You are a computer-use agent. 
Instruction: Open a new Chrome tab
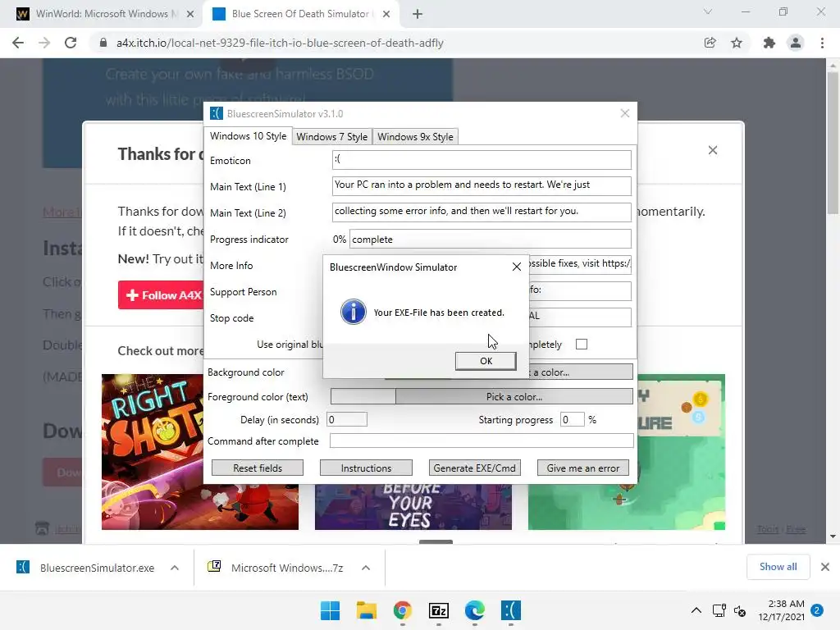(418, 14)
